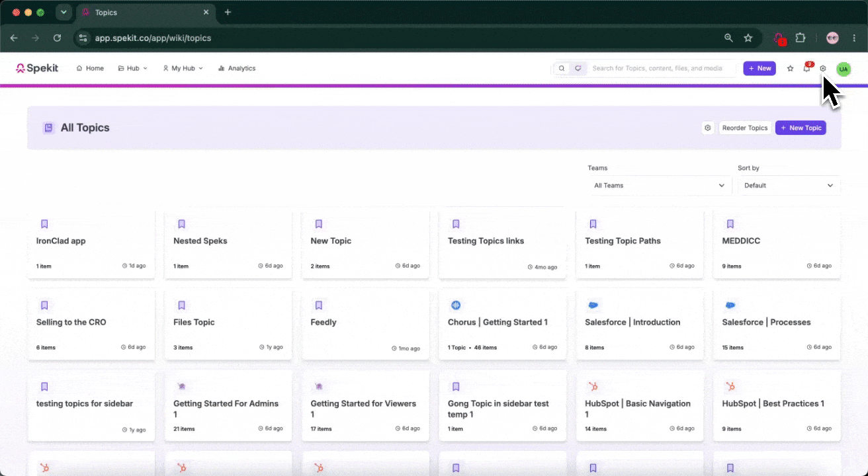This screenshot has width=868, height=476.
Task: Open the Spekit settings gear in top navigation
Action: pyautogui.click(x=823, y=68)
